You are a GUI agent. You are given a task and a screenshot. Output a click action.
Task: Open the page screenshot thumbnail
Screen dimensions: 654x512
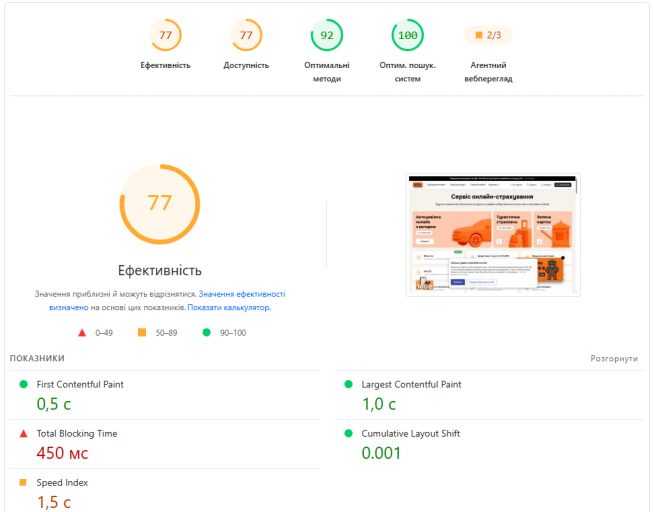click(493, 235)
